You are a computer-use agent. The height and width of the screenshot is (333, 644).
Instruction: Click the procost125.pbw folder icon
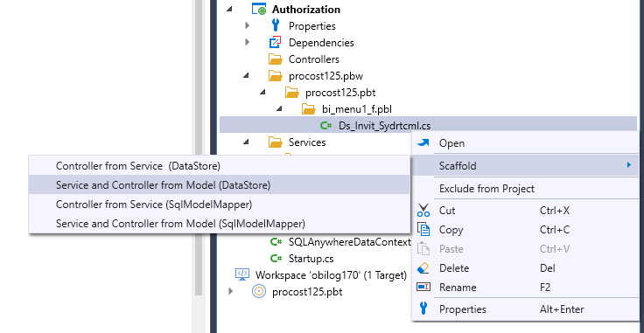[275, 76]
